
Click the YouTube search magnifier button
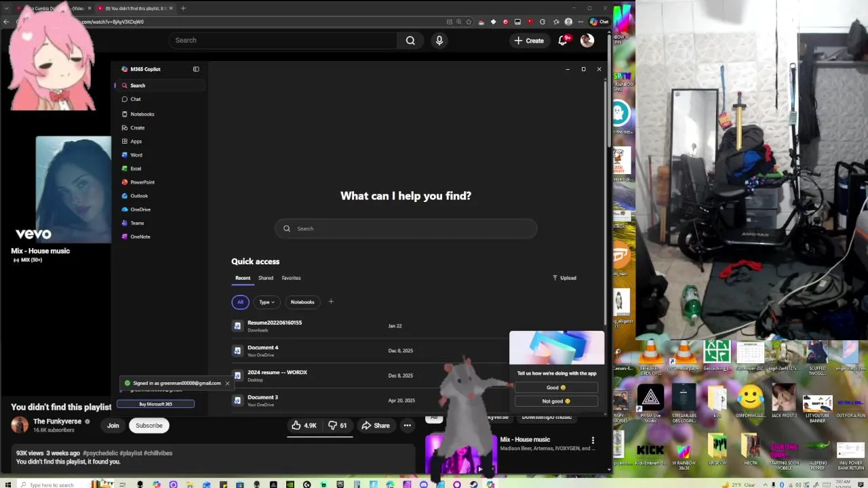(x=410, y=41)
